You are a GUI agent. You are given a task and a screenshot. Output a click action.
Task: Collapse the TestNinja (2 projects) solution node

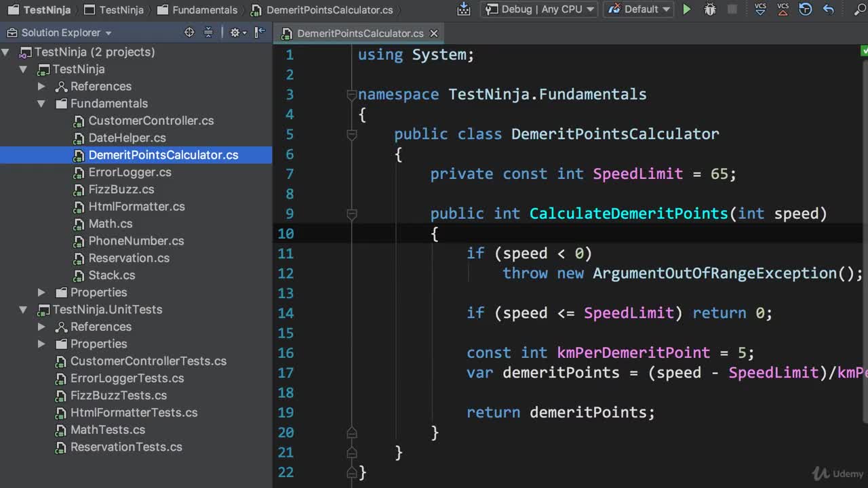coord(5,52)
